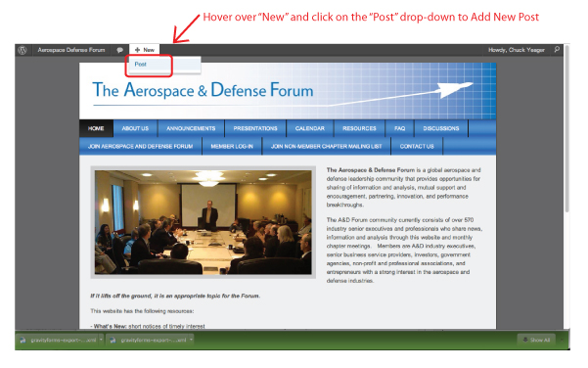Click the WordPress logo icon in admin bar
Viewport: 588px width, 368px height.
[x=23, y=50]
